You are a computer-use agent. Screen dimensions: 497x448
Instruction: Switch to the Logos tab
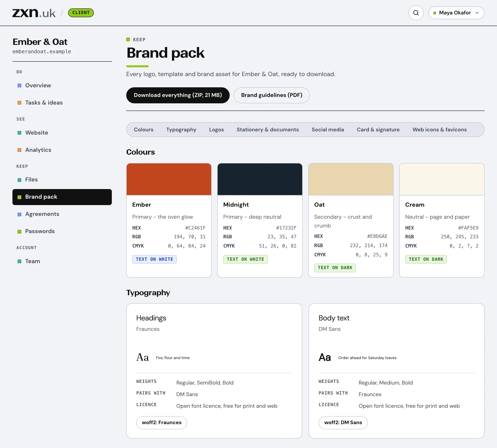[216, 130]
